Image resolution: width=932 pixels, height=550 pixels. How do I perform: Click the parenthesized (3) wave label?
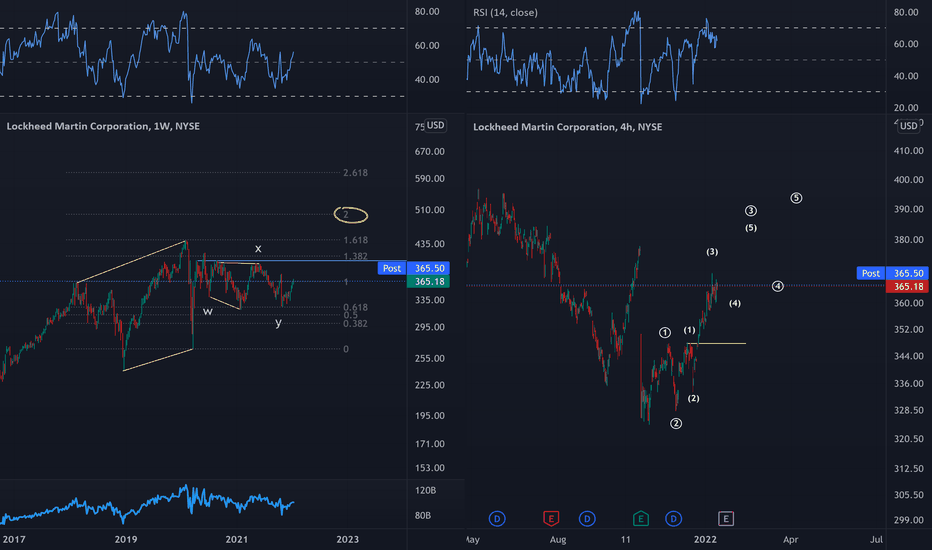click(712, 252)
